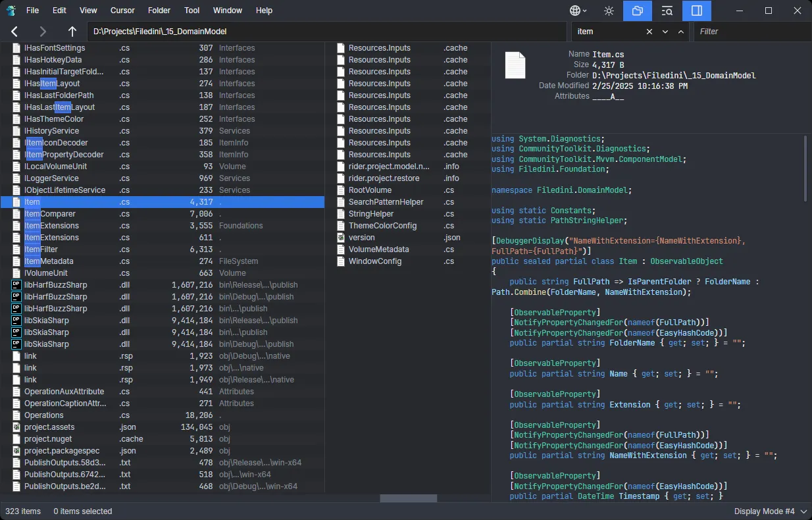812x520 pixels.
Task: Expand the Cursor menu
Action: 122,11
